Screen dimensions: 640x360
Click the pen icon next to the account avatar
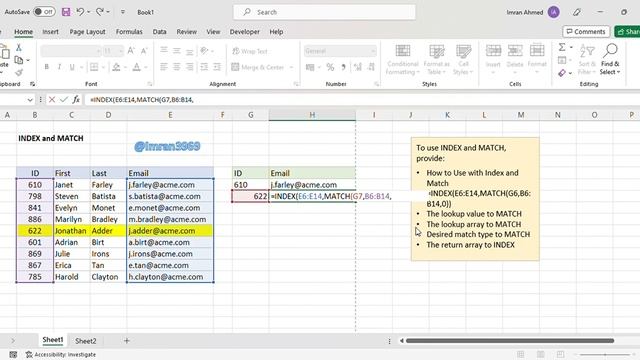(577, 12)
